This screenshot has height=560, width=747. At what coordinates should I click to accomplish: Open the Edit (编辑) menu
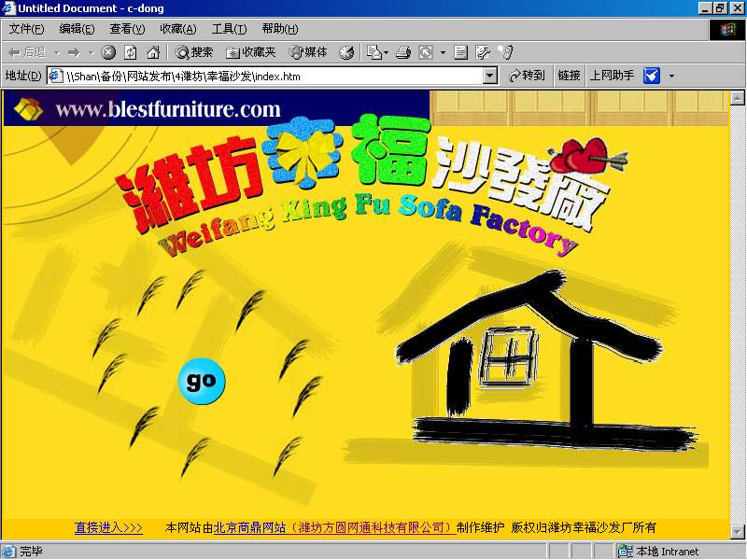(x=77, y=29)
